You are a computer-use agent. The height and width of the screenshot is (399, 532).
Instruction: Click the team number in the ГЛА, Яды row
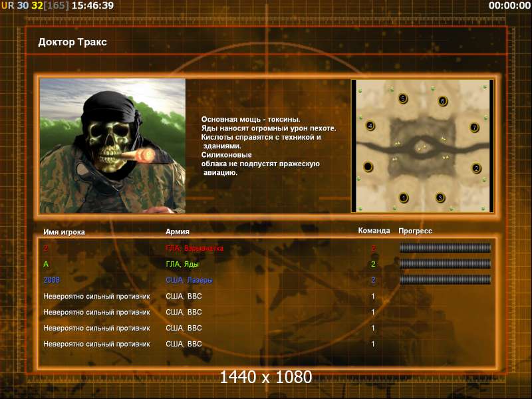click(x=373, y=264)
